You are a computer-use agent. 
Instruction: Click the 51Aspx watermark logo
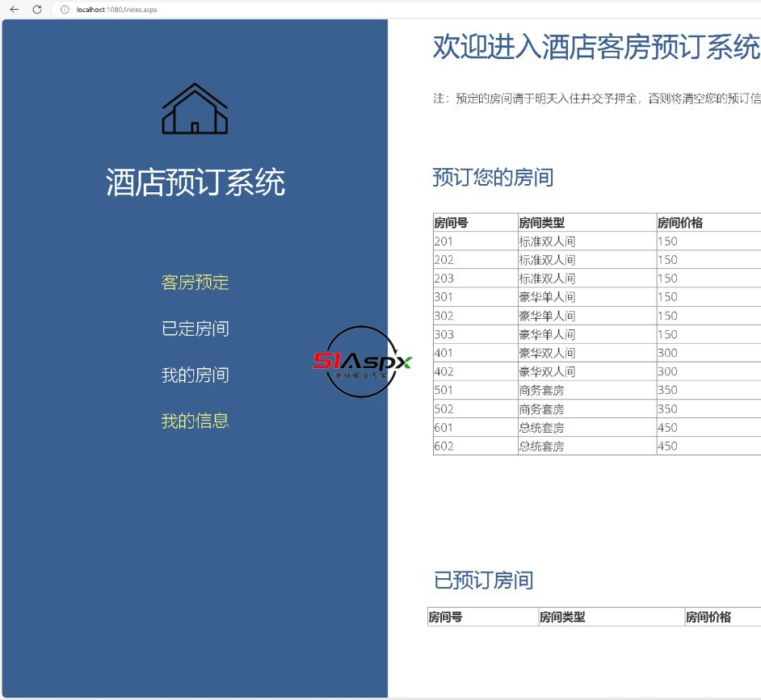click(x=363, y=362)
